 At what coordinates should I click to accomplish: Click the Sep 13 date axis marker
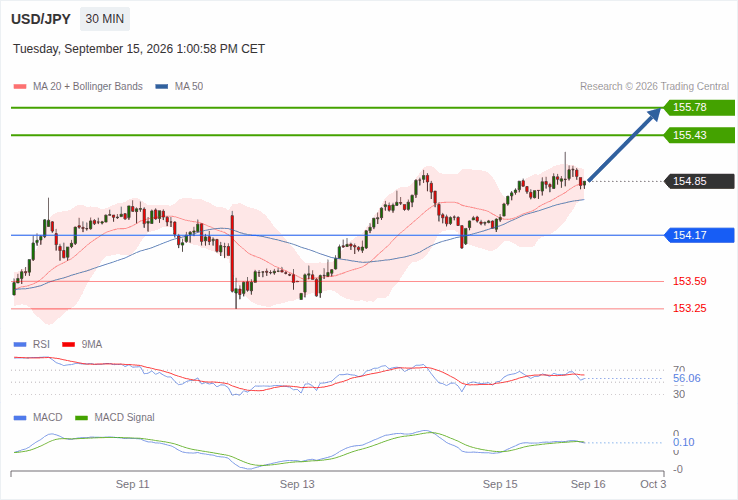coord(297,484)
